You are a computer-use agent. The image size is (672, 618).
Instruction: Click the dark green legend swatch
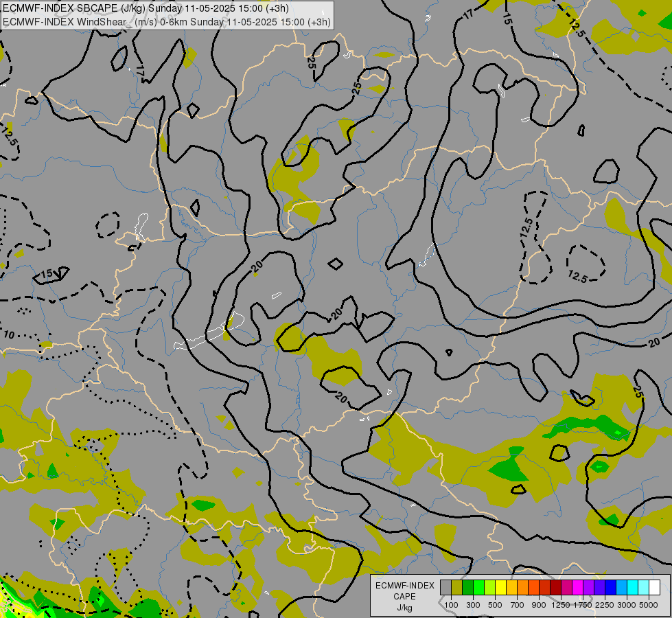coord(467,587)
